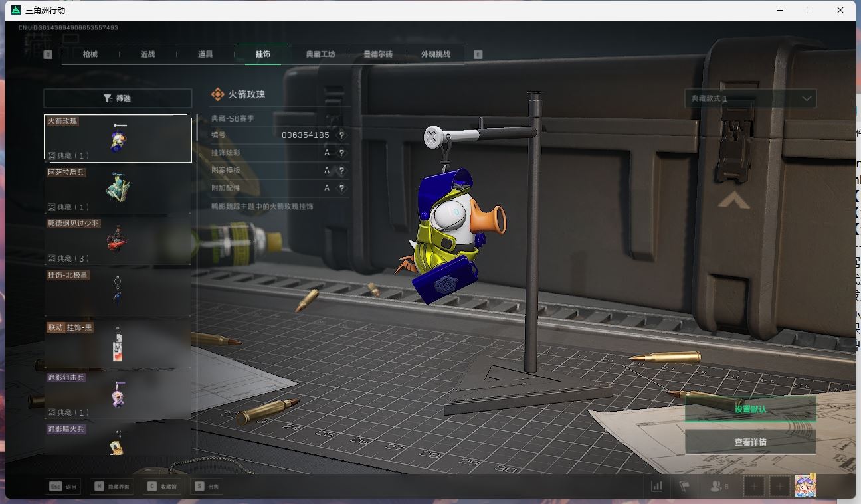The height and width of the screenshot is (504, 861).
Task: Click the first empty squad slot plus
Action: [x=754, y=487]
